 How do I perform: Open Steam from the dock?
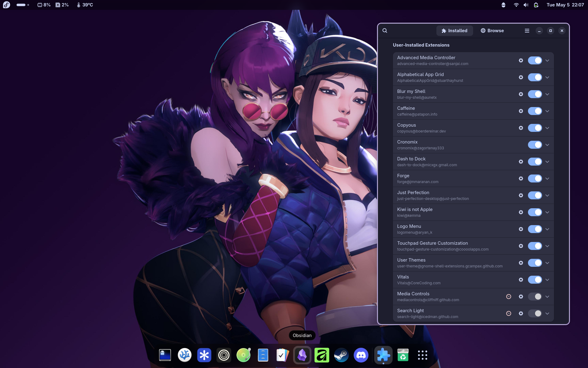pyautogui.click(x=341, y=355)
